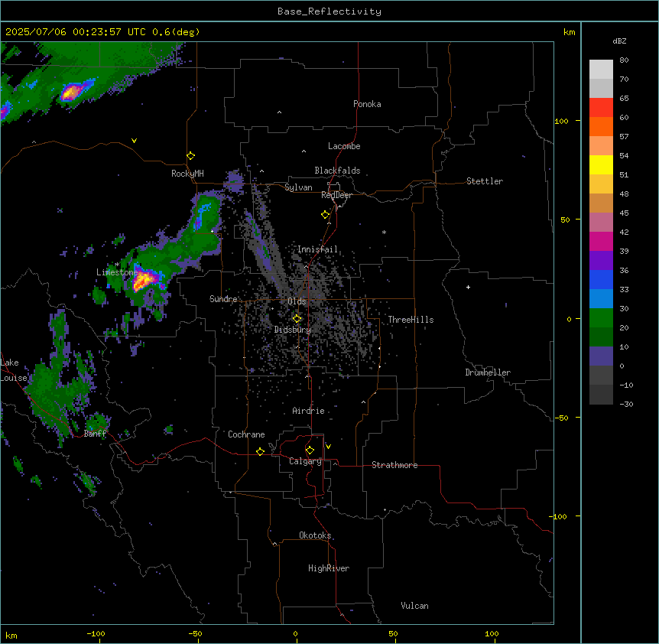Viewport: 659px width, 644px height.
Task: Click the Sylvan label
Action: (298, 187)
